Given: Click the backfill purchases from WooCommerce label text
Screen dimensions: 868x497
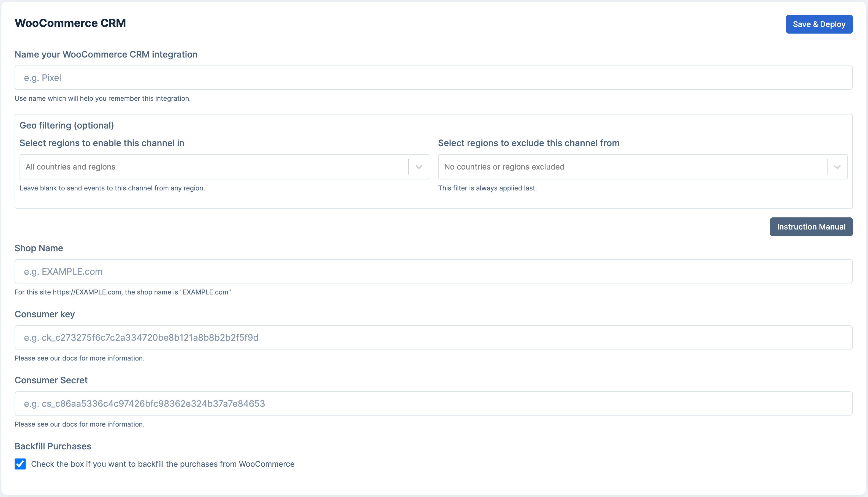Looking at the screenshot, I should point(162,464).
